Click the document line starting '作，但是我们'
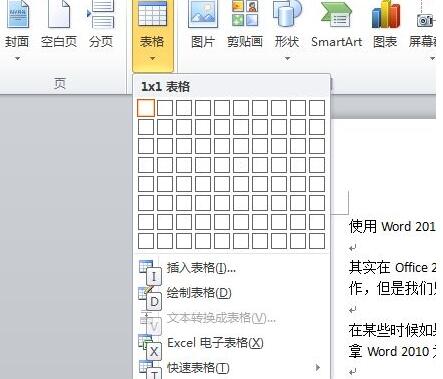Screen dimensions: 443x379 (x=392, y=288)
